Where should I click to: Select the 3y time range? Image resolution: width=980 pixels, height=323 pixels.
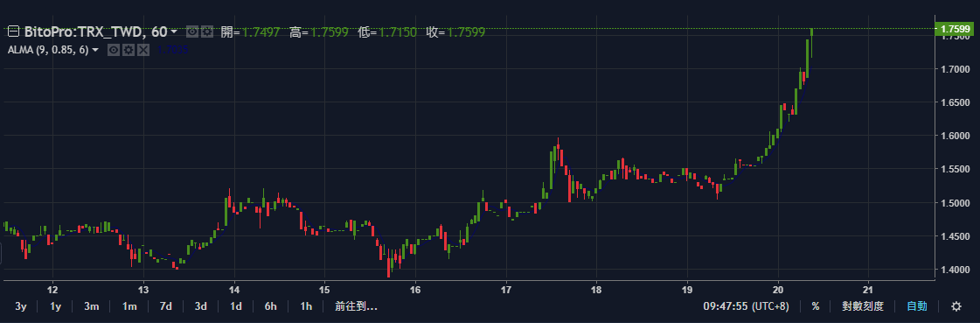(x=21, y=306)
